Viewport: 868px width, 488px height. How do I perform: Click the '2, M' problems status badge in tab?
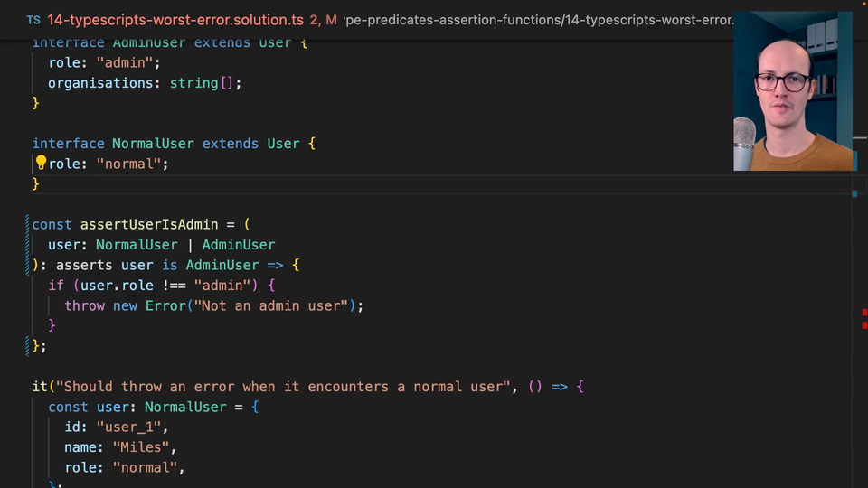click(323, 19)
